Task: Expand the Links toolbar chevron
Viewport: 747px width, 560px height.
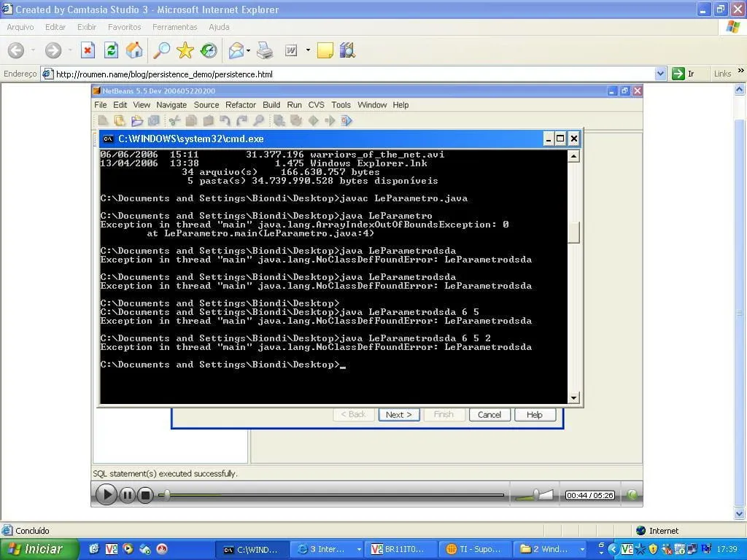Action: pos(741,71)
